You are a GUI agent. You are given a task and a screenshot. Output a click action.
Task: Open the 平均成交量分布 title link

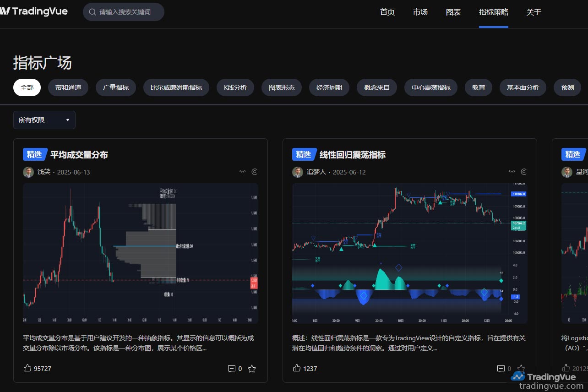[79, 155]
